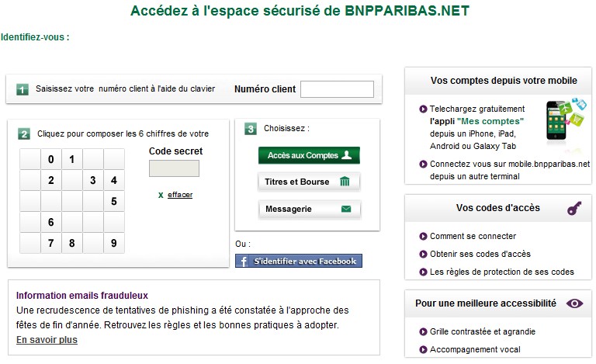596x364 pixels.
Task: Click the bullet arrow before Accompagnement vocal
Action: [x=423, y=349]
